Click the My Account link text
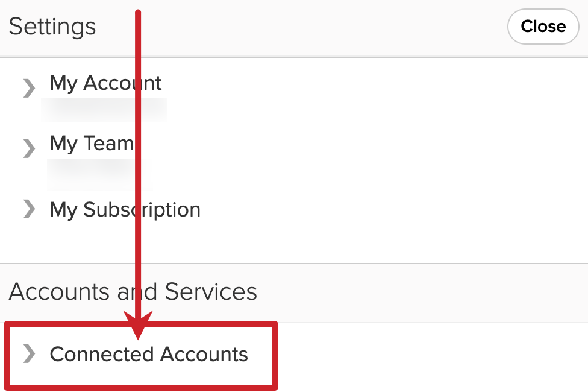Viewport: 588px width, 392px height. [x=105, y=84]
